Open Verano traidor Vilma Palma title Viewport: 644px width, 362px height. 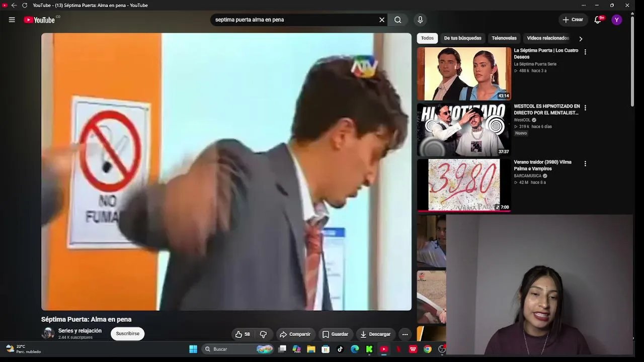[542, 165]
